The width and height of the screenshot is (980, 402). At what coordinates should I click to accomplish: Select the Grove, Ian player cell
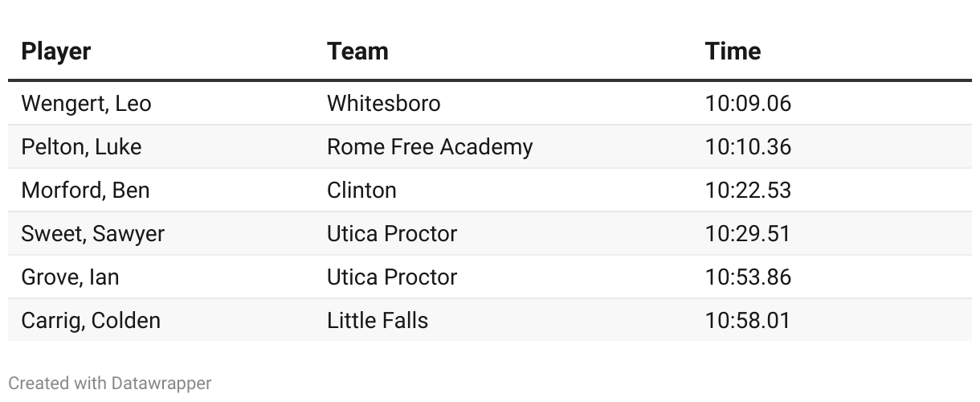tap(70, 277)
